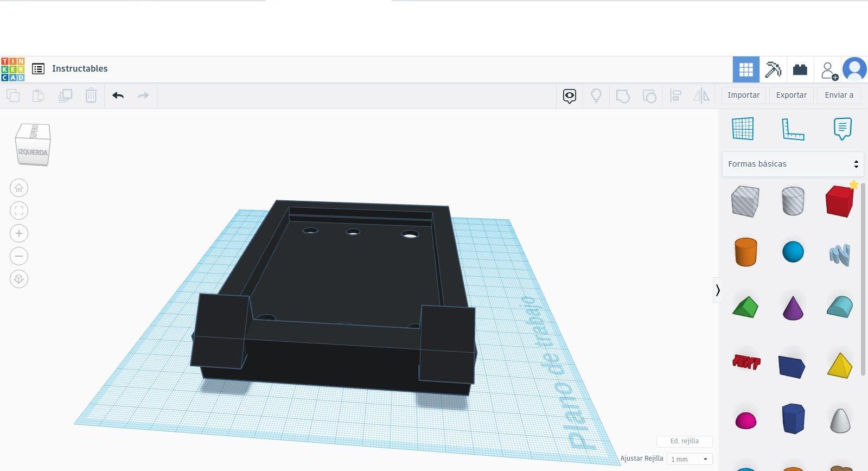Switch to Bricks mode
The image size is (868, 471).
point(800,69)
